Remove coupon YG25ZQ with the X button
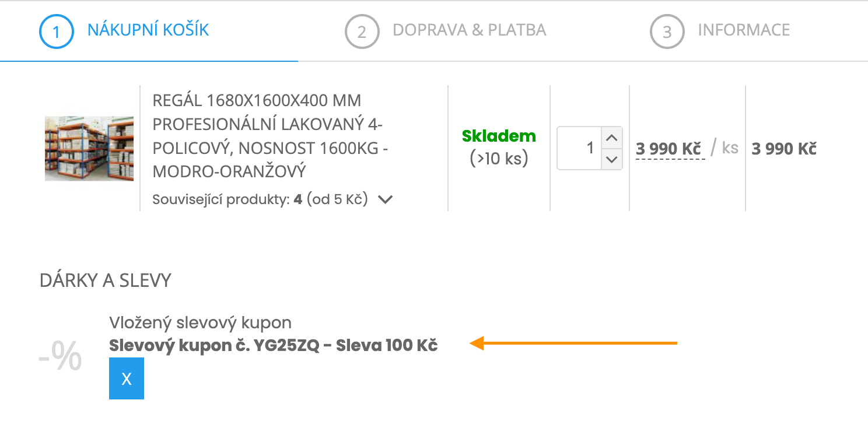 point(126,378)
